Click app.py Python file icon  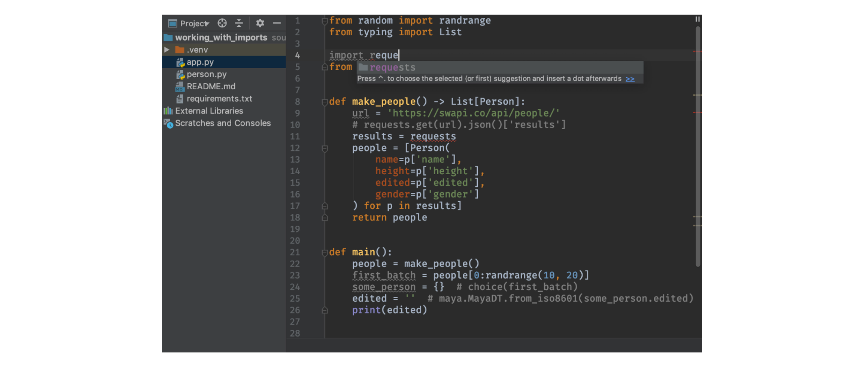pyautogui.click(x=180, y=63)
